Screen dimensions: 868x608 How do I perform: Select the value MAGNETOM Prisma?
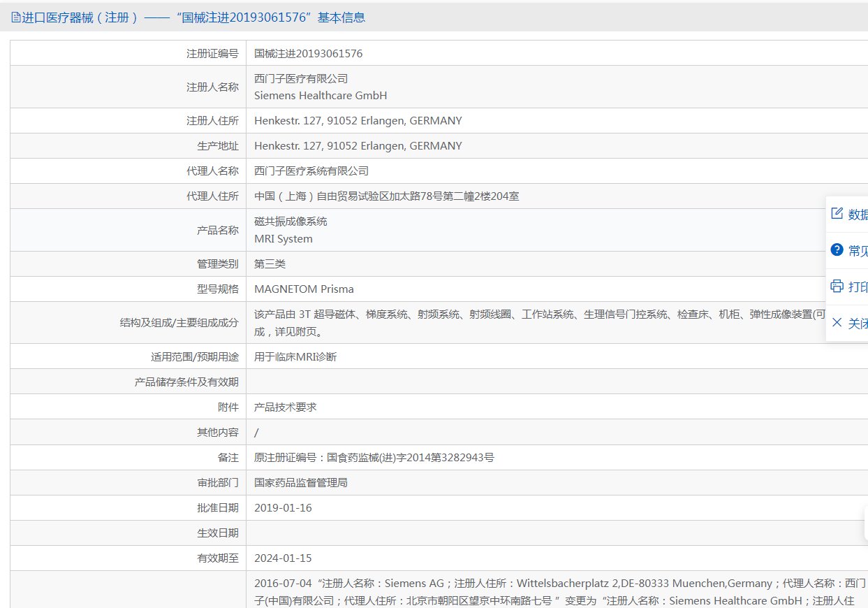(x=304, y=289)
